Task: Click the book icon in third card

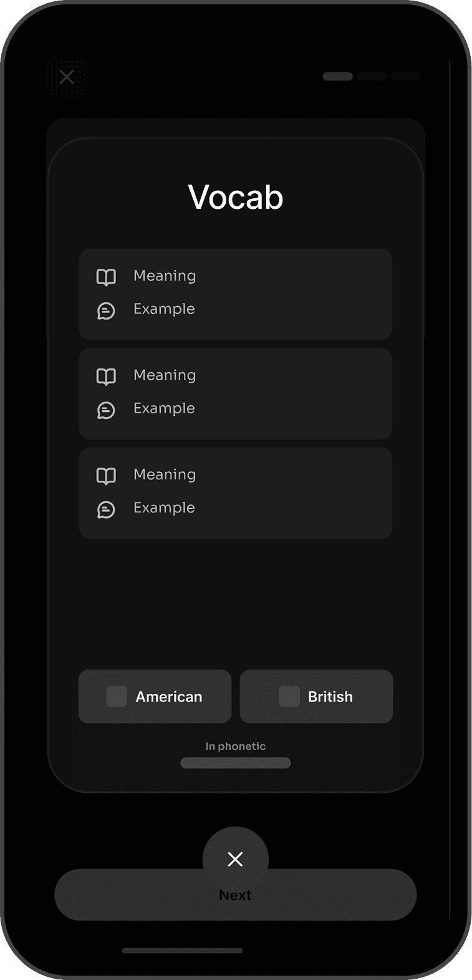Action: pos(106,476)
